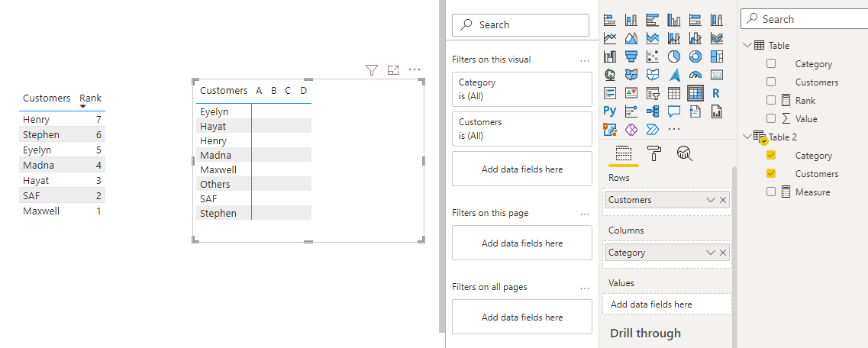The image size is (868, 348).
Task: Switch to the Fields well tab
Action: [624, 153]
